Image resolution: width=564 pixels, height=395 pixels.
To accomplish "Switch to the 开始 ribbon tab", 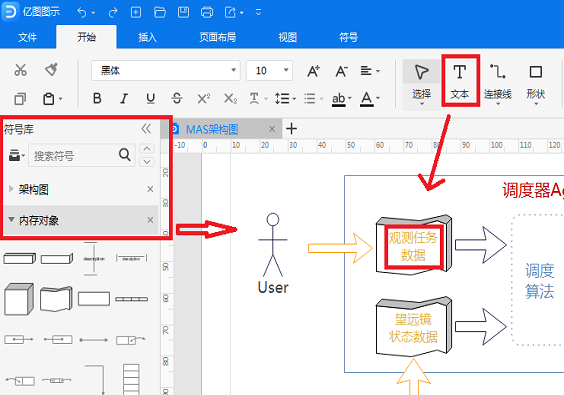I will pyautogui.click(x=86, y=37).
